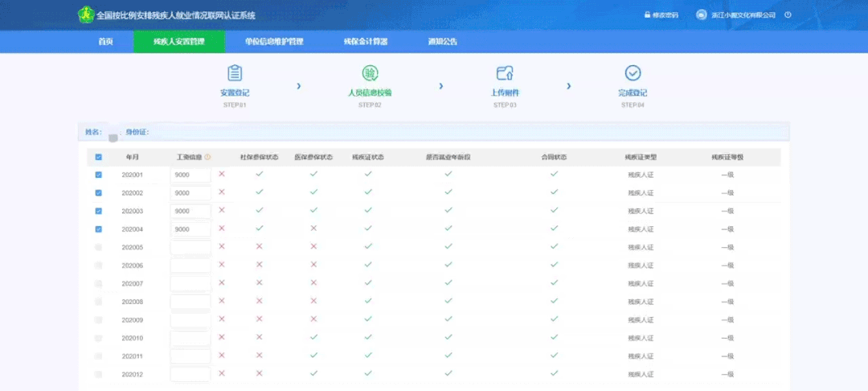This screenshot has height=391, width=868.
Task: Uncheck the 202002 row checkbox
Action: (x=99, y=193)
